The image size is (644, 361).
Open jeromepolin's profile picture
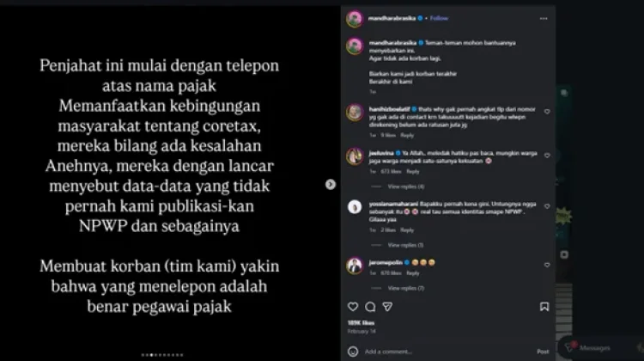pyautogui.click(x=355, y=266)
